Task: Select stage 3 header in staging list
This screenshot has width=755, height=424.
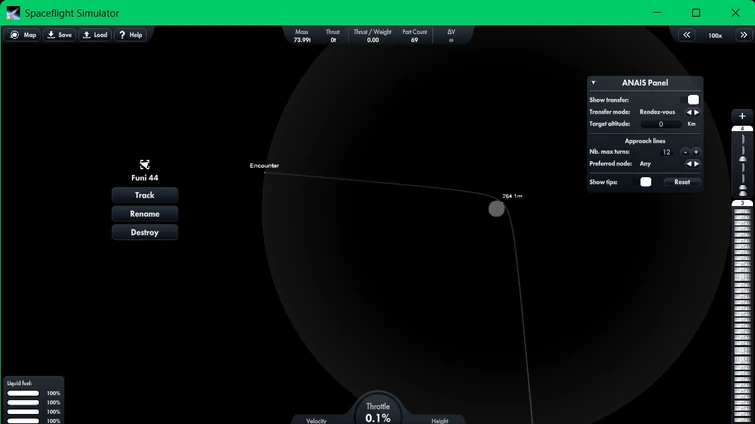Action: pyautogui.click(x=742, y=204)
